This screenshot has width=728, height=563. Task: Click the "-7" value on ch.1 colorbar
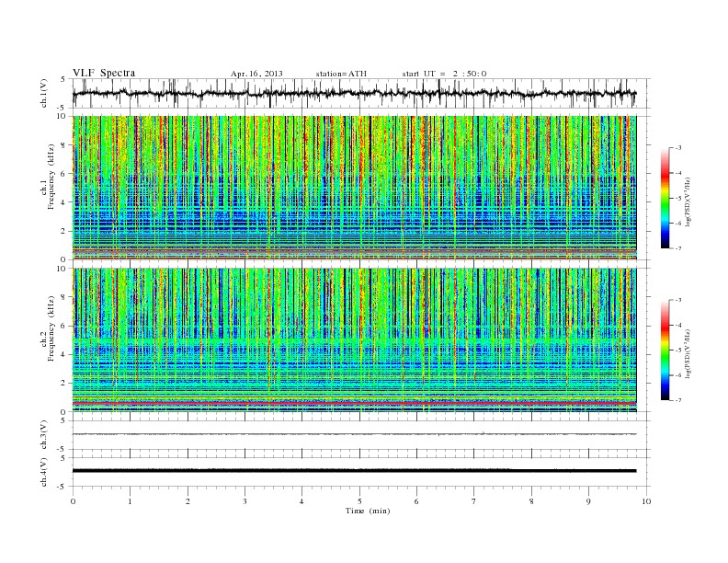(x=677, y=248)
